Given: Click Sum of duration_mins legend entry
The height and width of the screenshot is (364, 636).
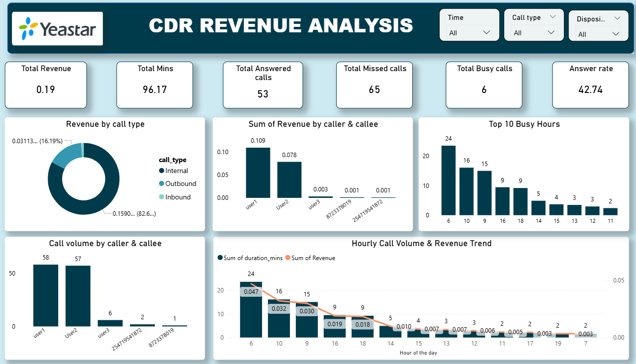Looking at the screenshot, I should click(250, 258).
